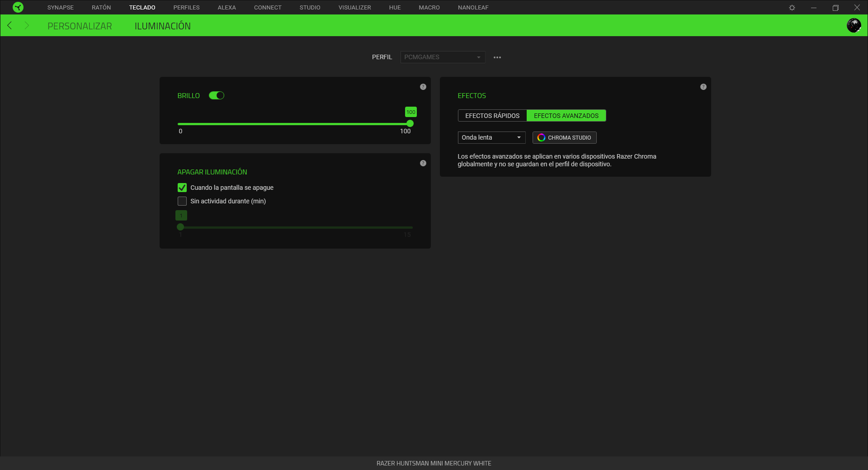The image size is (868, 470).
Task: Expand the Onda lenta effect dropdown
Action: click(491, 137)
